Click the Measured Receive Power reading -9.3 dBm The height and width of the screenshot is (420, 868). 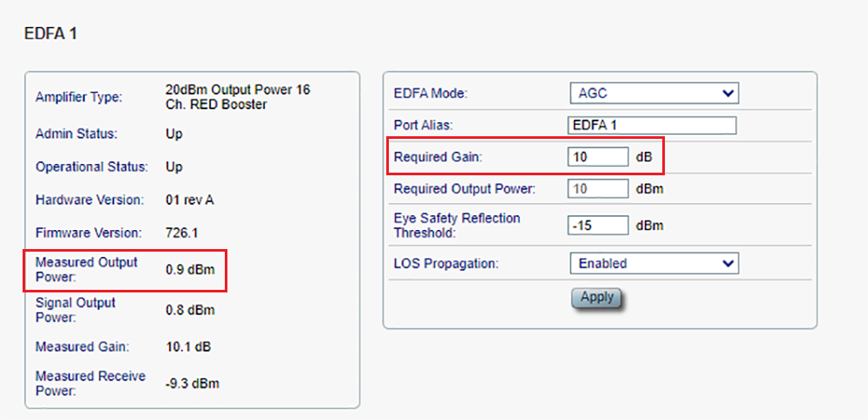point(192,384)
